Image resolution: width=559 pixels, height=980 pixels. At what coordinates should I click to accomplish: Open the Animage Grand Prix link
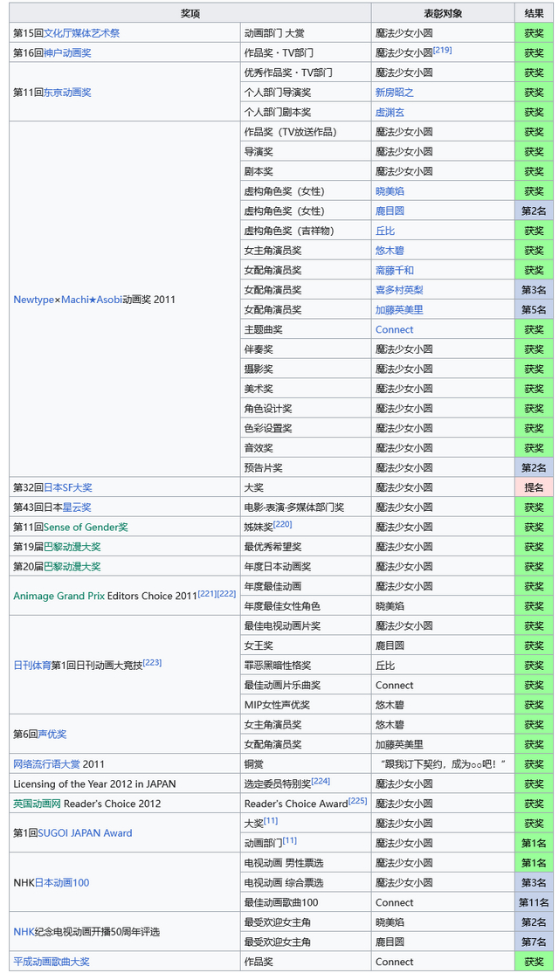pyautogui.click(x=59, y=597)
